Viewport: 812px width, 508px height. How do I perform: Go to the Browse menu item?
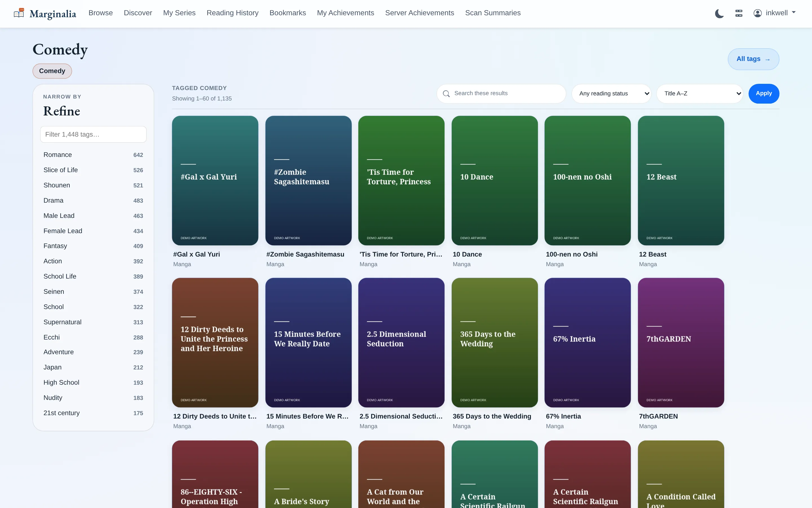click(101, 13)
